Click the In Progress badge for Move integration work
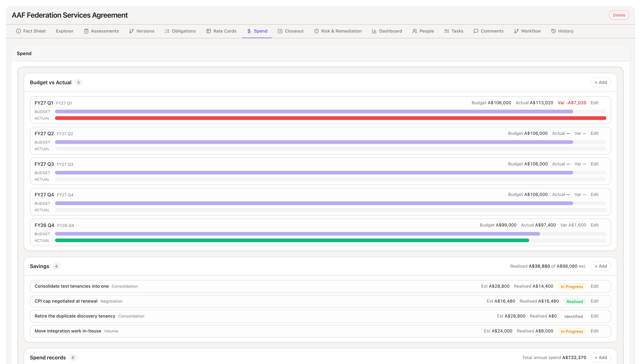The height and width of the screenshot is (364, 641). tap(572, 331)
